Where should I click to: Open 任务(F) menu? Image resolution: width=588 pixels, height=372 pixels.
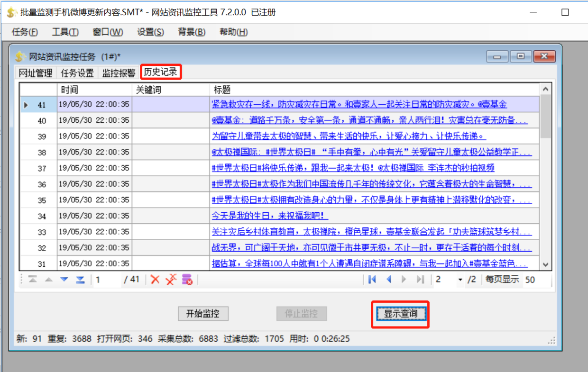coord(25,32)
